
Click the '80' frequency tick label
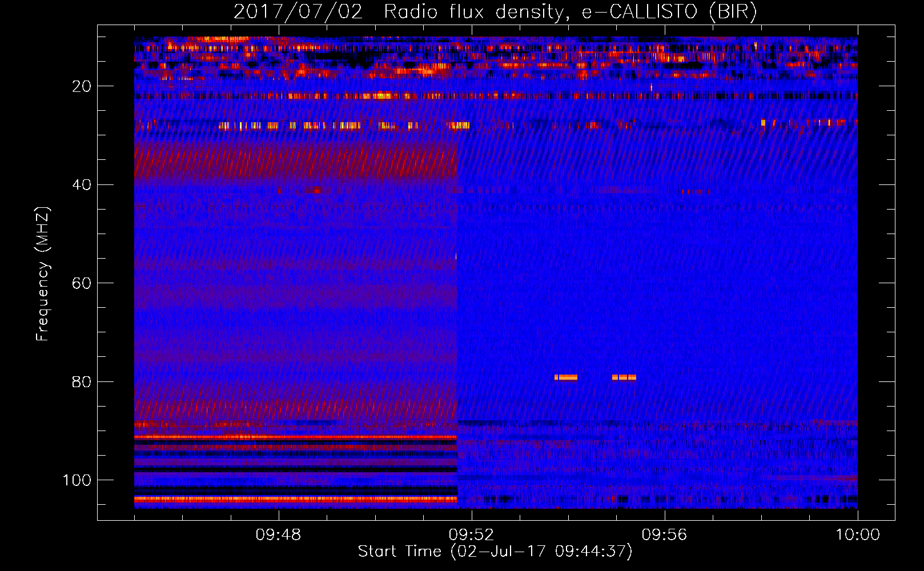pos(82,381)
